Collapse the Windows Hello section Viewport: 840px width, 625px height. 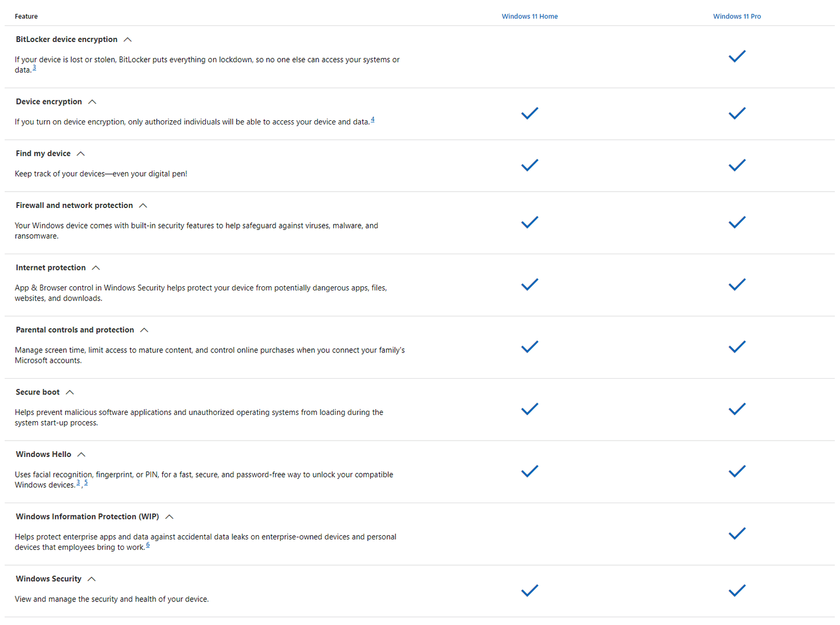point(82,454)
